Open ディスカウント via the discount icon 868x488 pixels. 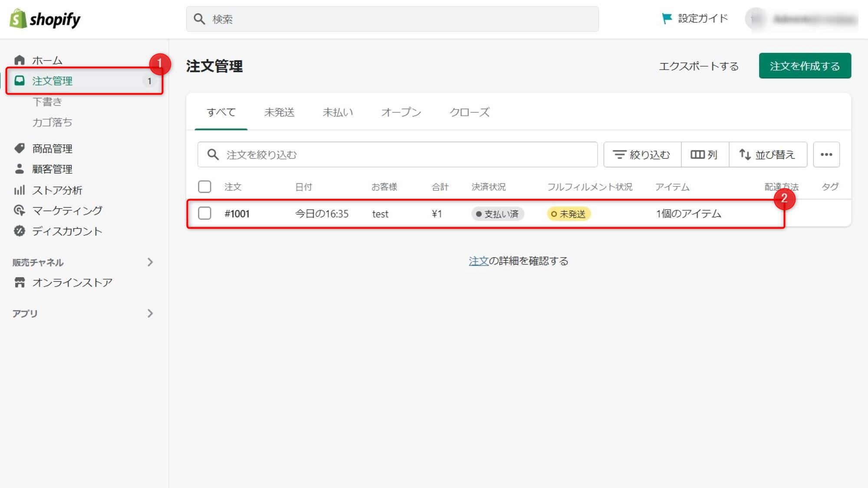19,231
